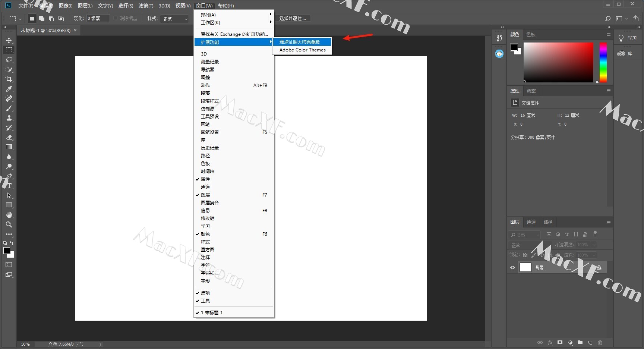This screenshot has width=644, height=349.
Task: Select the Zoom tool
Action: 9,224
